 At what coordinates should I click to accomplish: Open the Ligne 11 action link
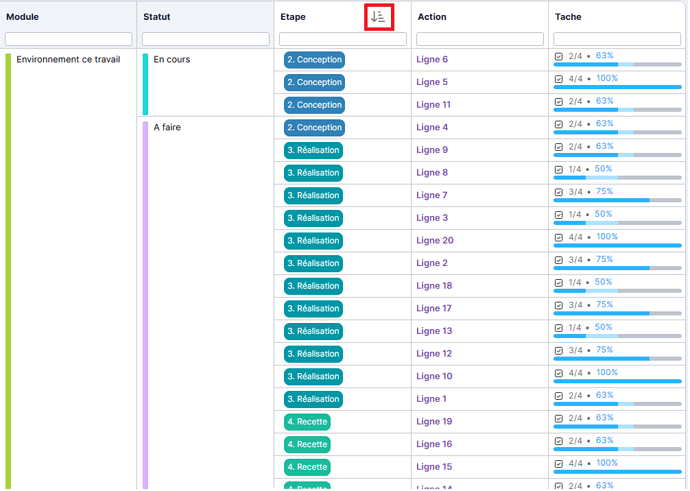tap(434, 105)
